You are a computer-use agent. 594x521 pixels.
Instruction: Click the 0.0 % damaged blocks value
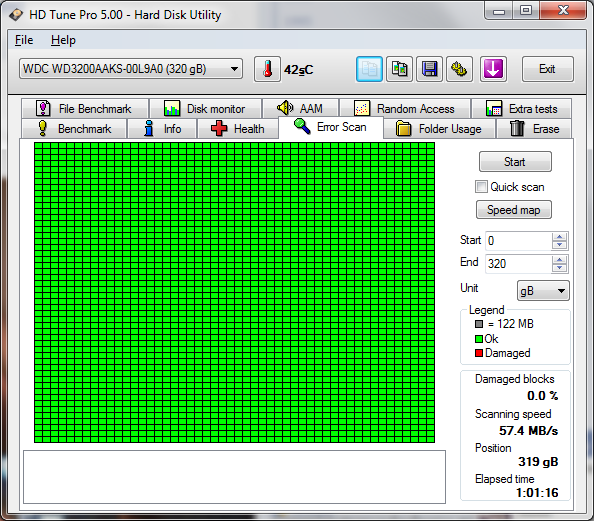[x=542, y=396]
